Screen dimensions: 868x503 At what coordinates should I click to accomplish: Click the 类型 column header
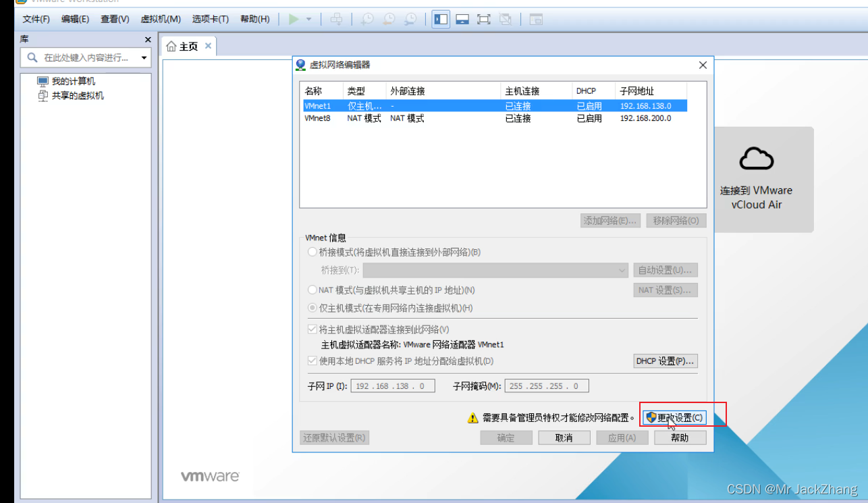(x=365, y=91)
